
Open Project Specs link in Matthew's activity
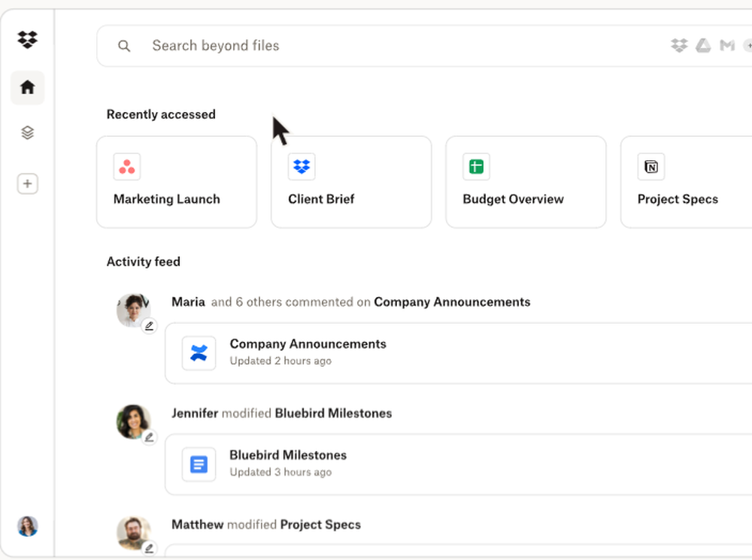coord(320,525)
